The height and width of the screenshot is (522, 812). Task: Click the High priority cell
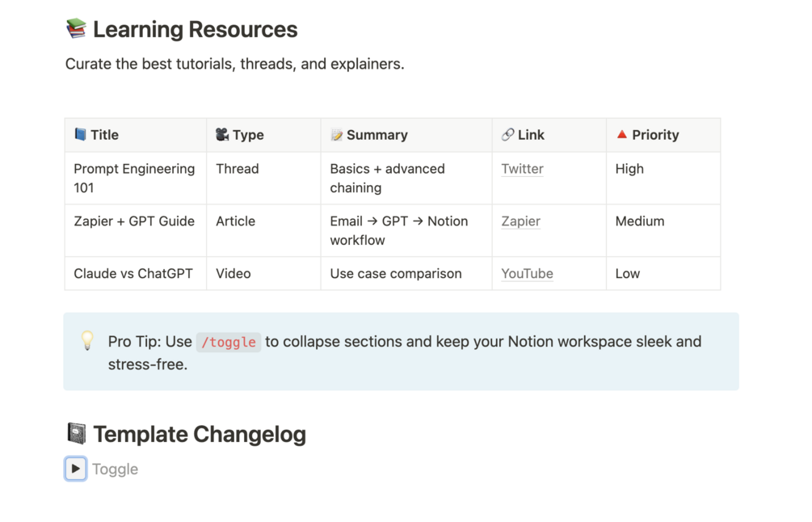click(629, 169)
